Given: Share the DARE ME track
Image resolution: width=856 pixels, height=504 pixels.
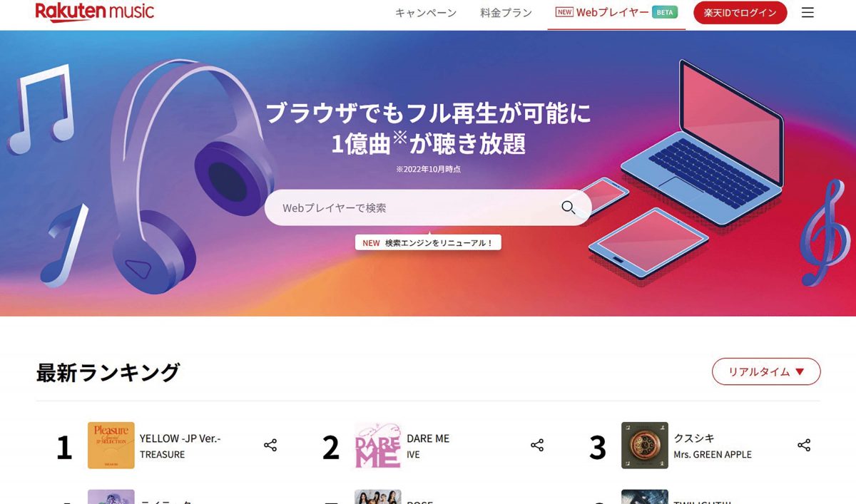Looking at the screenshot, I should (x=537, y=446).
